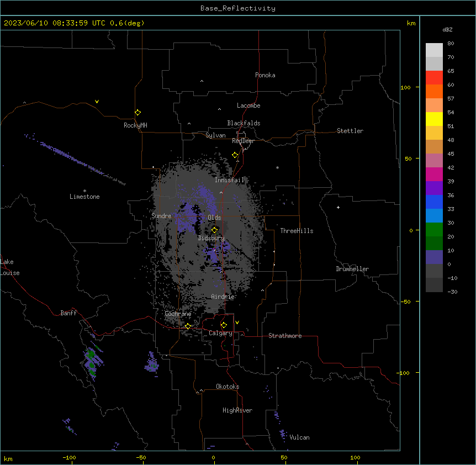Select the yellow 54-51 dBZ legend swatch
The height and width of the screenshot is (465, 476).
(x=434, y=119)
